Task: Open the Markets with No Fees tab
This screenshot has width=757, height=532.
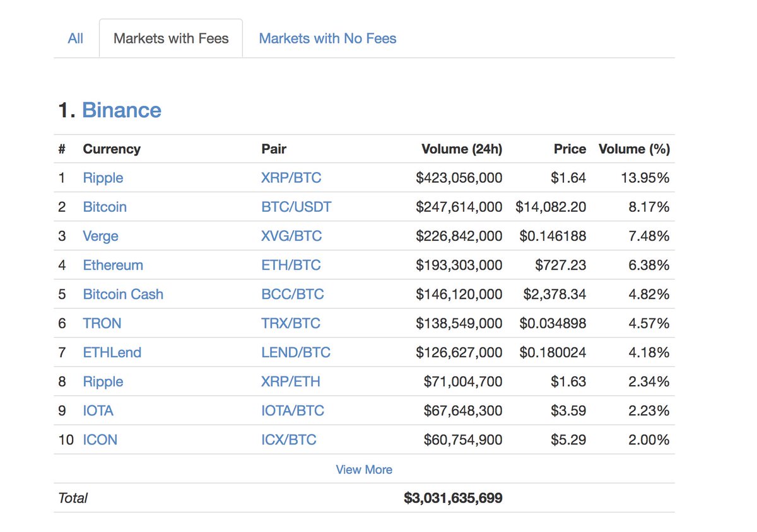Action: (327, 38)
